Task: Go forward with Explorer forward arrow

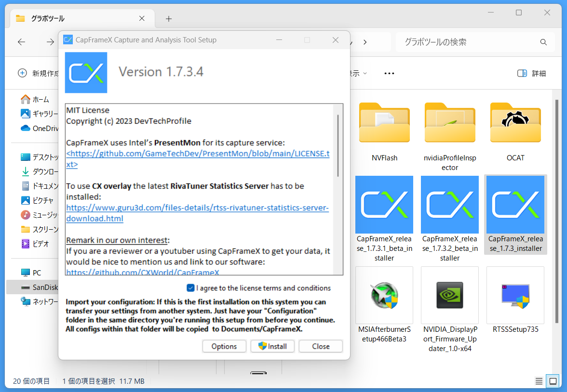Action: point(50,42)
